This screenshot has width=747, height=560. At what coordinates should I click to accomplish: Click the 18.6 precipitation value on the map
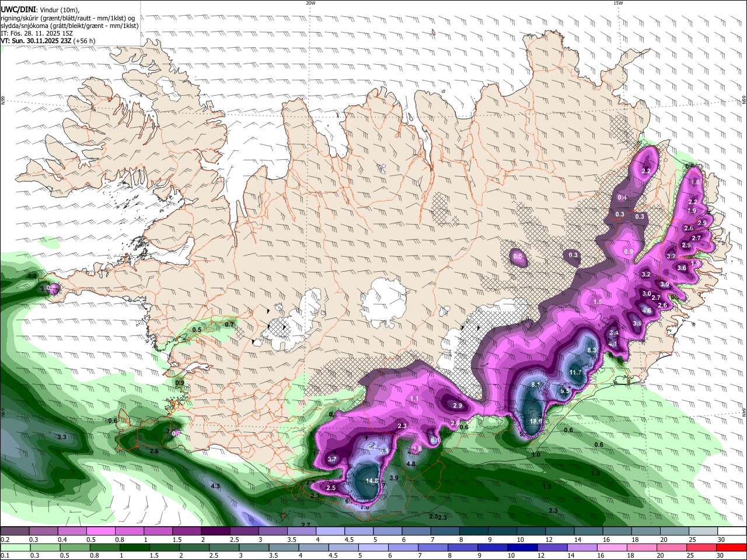[x=536, y=421]
